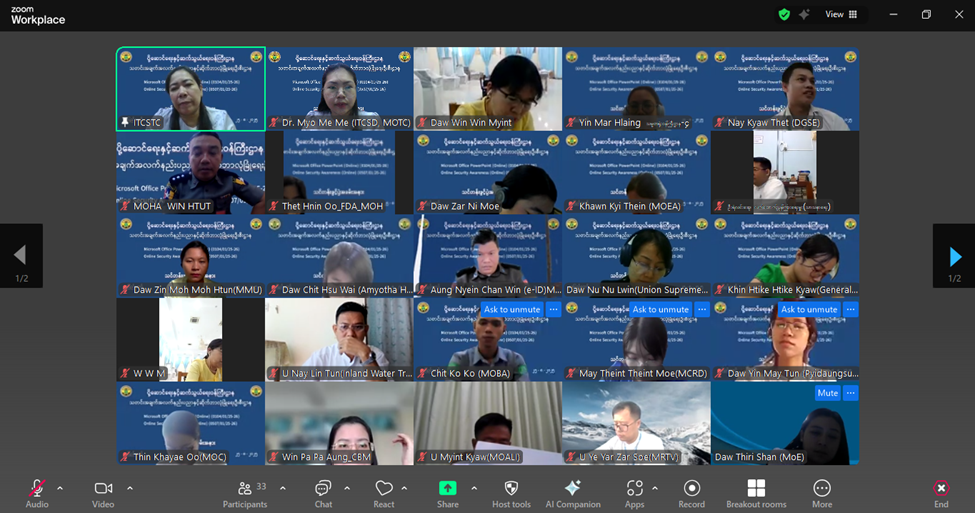
Task: Open the Participants panel
Action: click(x=245, y=489)
